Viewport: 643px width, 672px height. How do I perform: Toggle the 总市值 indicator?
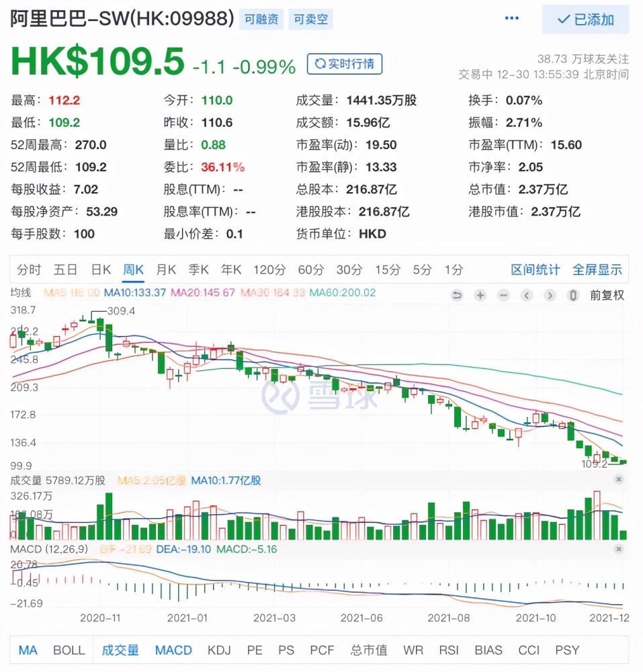point(369,650)
